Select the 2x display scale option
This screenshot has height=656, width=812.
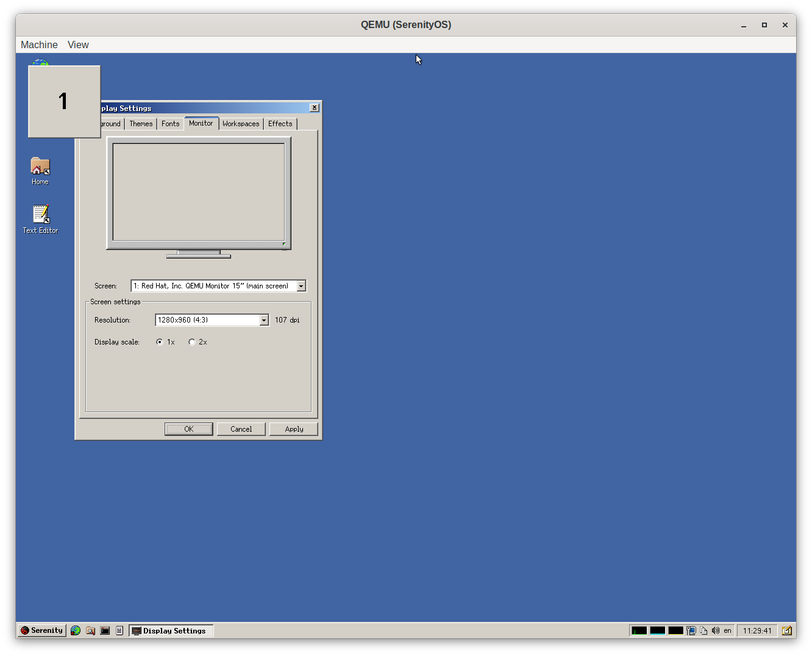tap(192, 342)
